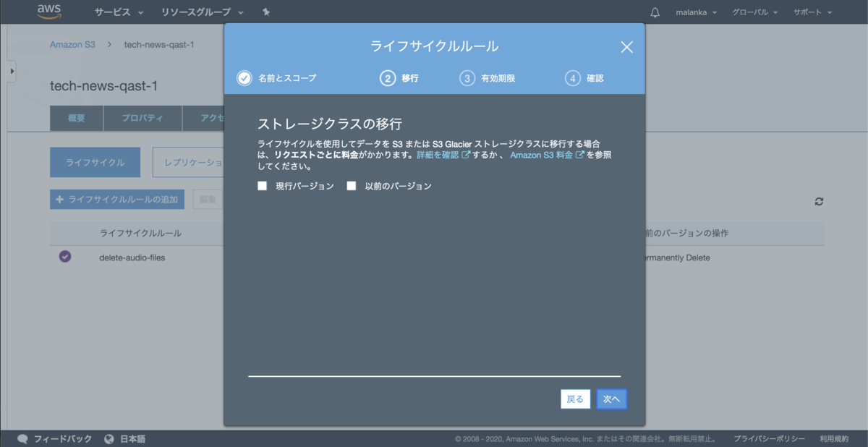Expand the left side panel arrow
The image size is (868, 447).
pos(12,71)
